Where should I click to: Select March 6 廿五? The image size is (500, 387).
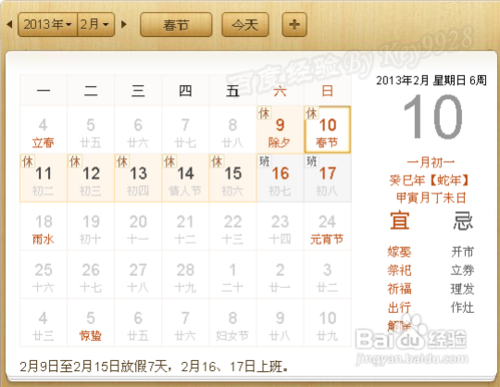[x=138, y=323]
